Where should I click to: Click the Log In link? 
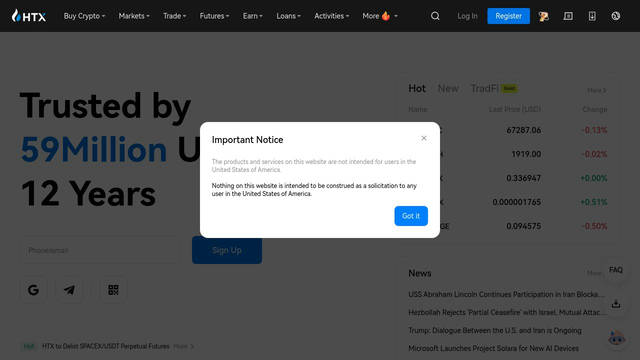pos(467,16)
